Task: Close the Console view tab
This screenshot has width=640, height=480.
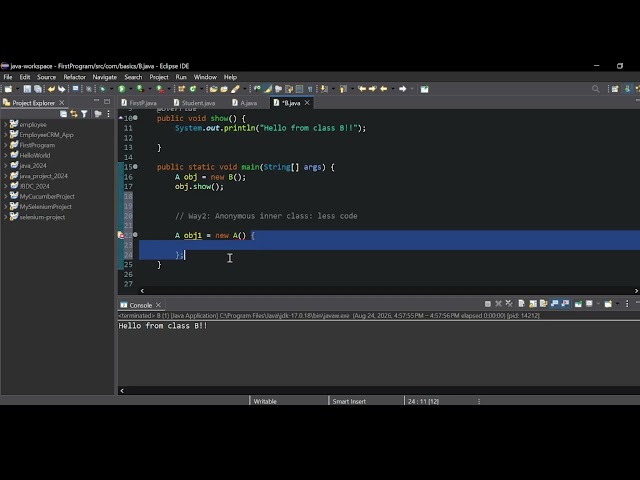Action: 158,305
